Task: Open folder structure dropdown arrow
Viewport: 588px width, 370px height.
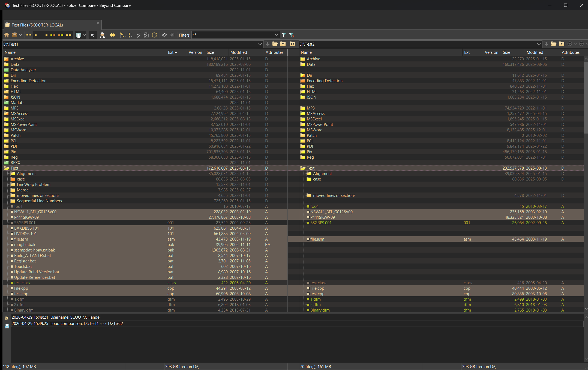Action: 84,35
